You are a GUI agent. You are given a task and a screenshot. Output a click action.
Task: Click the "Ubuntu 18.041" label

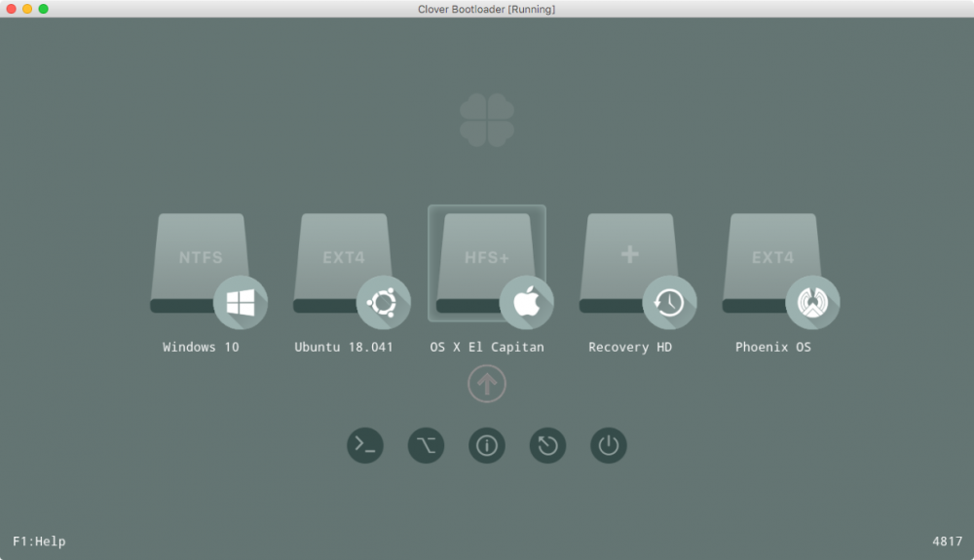point(344,347)
